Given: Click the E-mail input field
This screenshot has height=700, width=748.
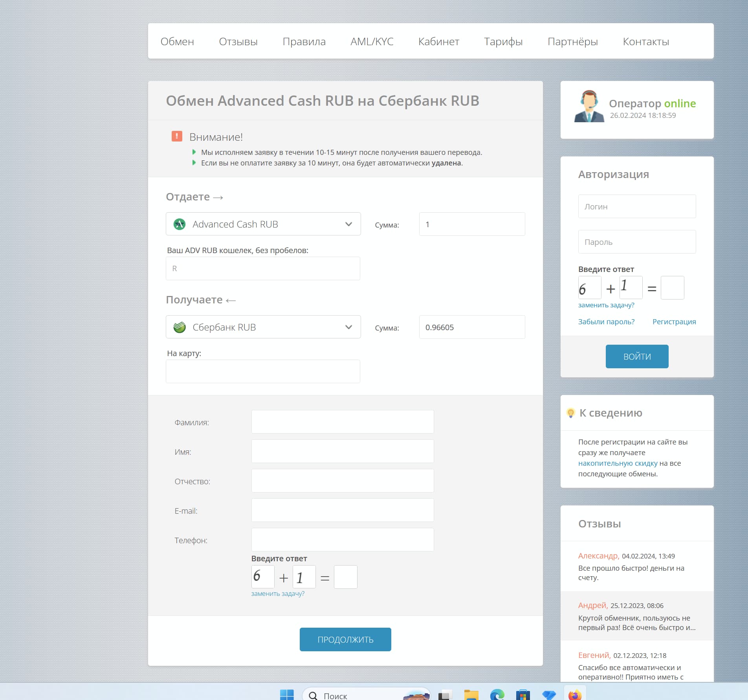Looking at the screenshot, I should [343, 510].
